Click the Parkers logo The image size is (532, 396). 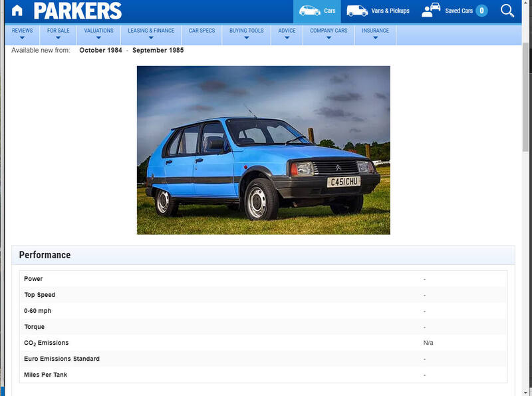click(x=80, y=11)
